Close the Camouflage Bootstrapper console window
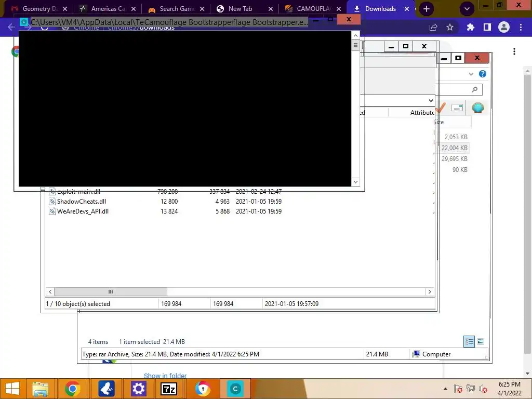The image size is (532, 399). point(349,19)
